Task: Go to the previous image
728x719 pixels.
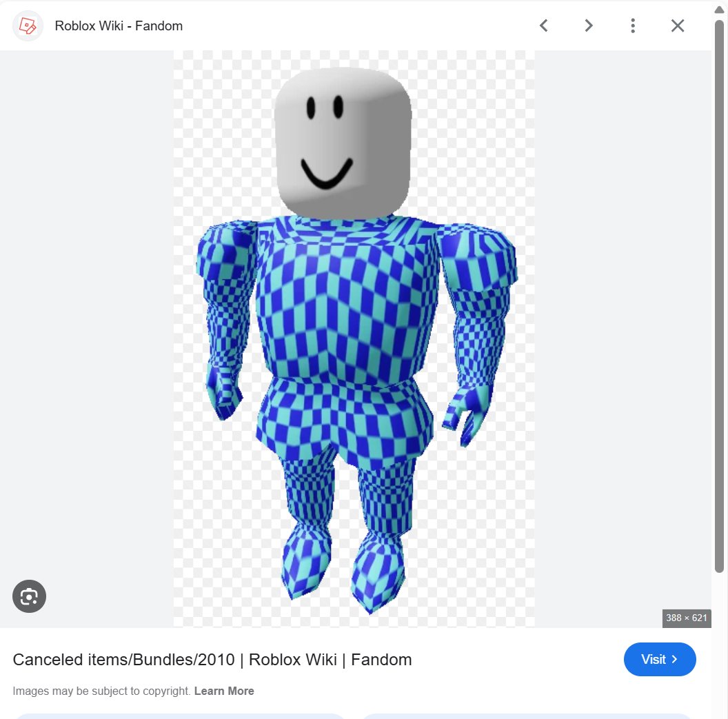Action: [544, 26]
